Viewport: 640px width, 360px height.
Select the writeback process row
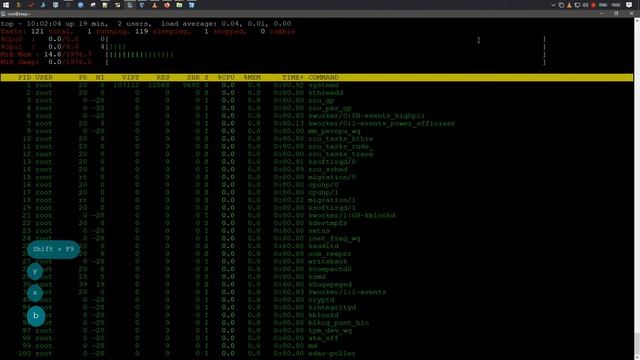(x=317, y=261)
